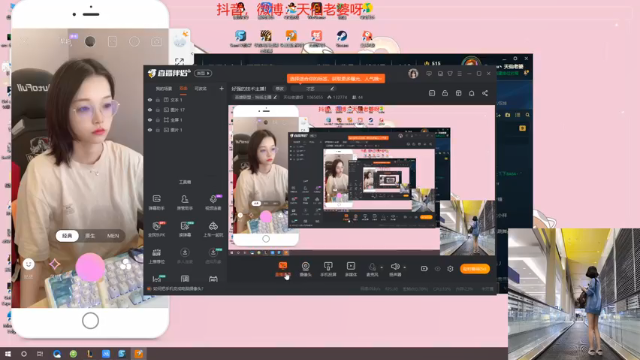Add a new scene with plus button
Screen dimensions: 640x360
tap(222, 88)
